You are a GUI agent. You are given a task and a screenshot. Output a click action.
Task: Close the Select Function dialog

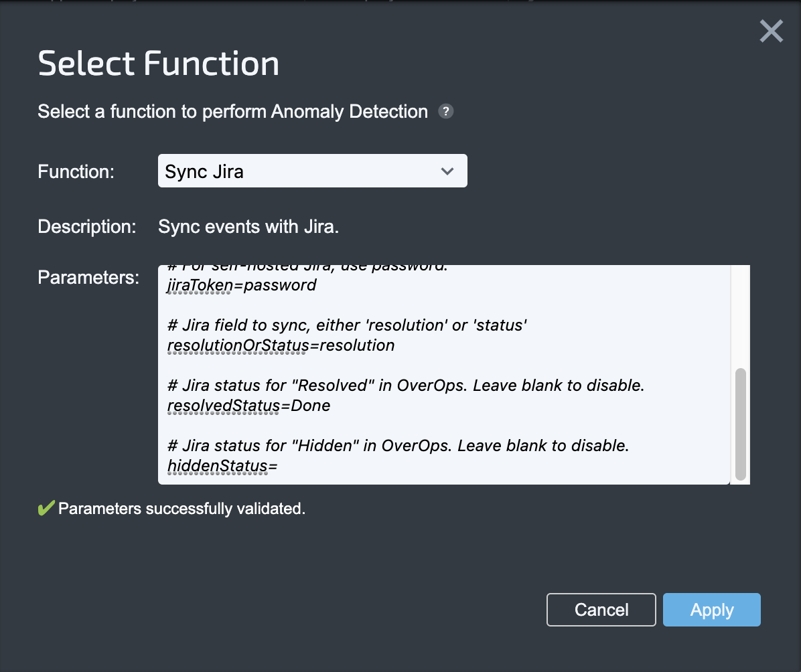771,31
